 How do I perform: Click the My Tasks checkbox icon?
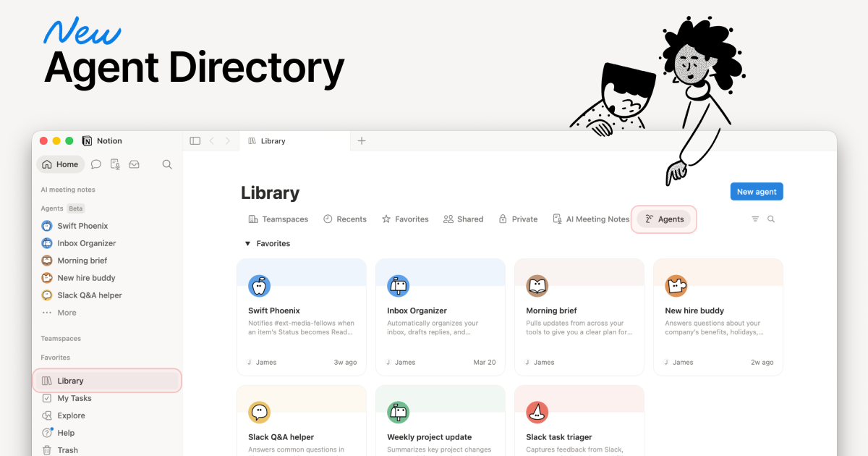click(x=47, y=398)
